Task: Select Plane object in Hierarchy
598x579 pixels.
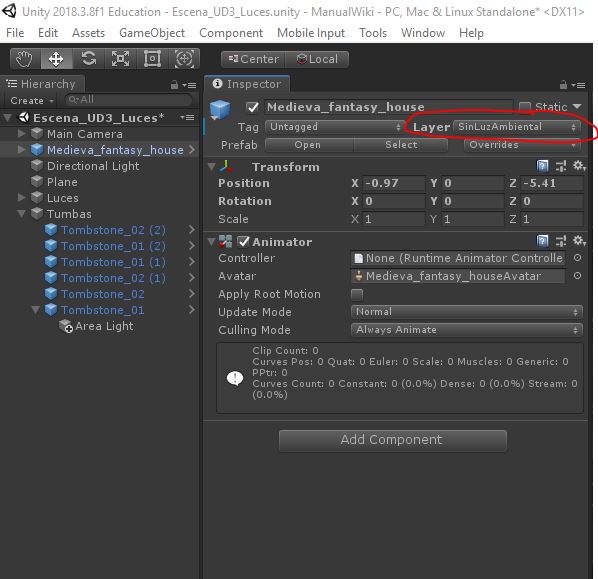Action: [62, 182]
